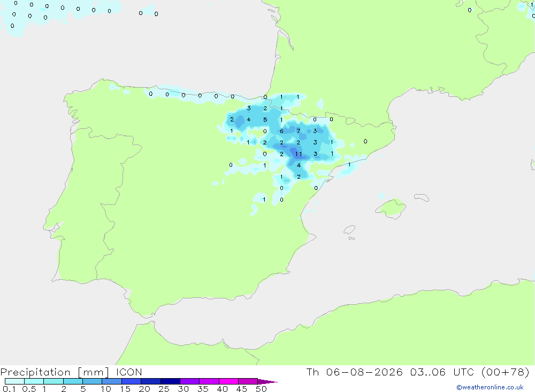This screenshot has height=392, width=535.
Task: Pick the 30 to 35 mm legend swatch
Action: (189, 381)
